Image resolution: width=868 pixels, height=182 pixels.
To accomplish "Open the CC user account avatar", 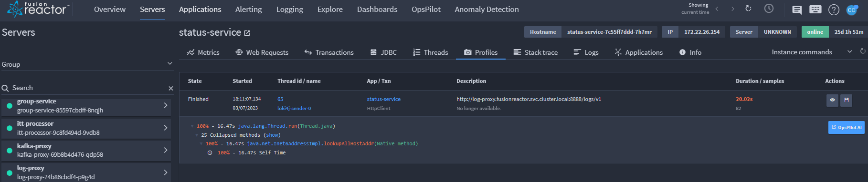I will [x=852, y=10].
